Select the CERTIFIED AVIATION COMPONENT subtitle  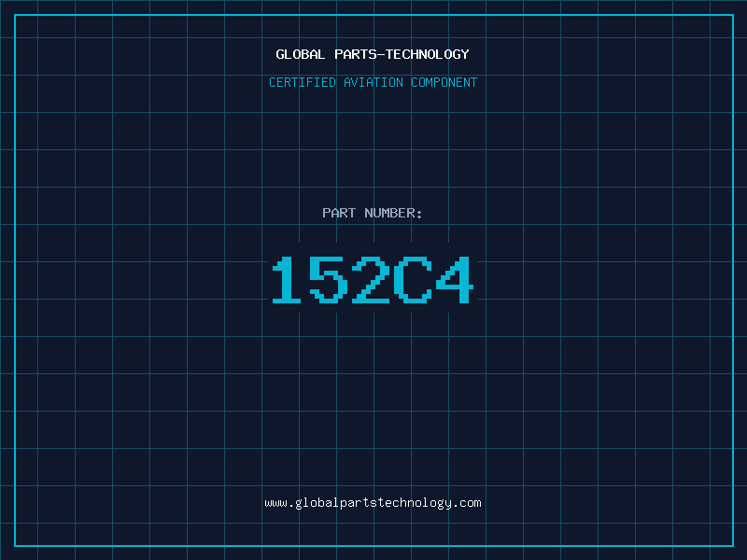(373, 82)
